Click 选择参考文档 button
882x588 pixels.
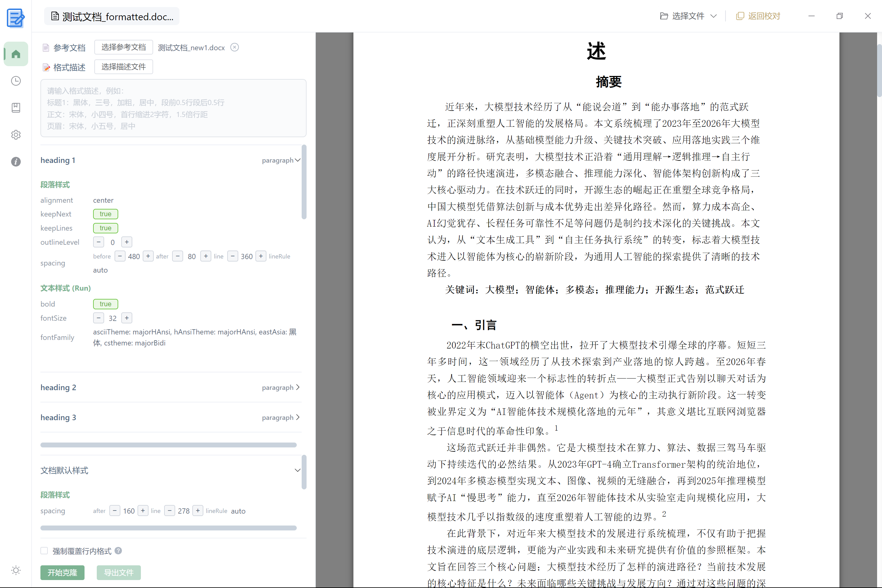click(123, 47)
